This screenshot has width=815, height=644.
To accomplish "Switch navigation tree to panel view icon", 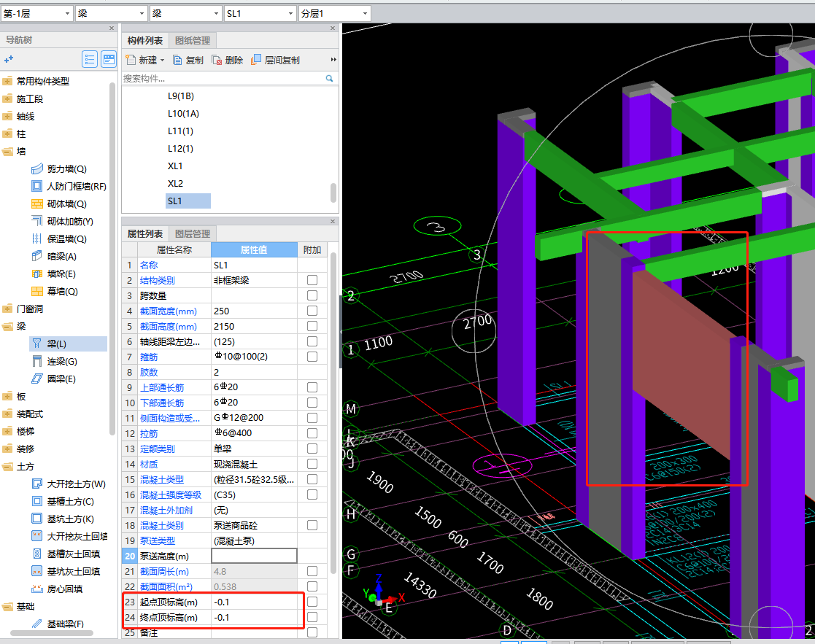I will click(109, 60).
